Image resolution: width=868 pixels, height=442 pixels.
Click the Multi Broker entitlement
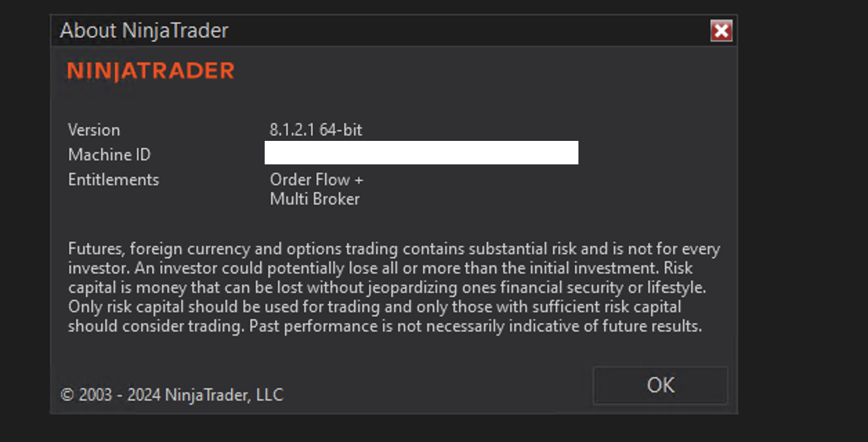click(x=314, y=199)
